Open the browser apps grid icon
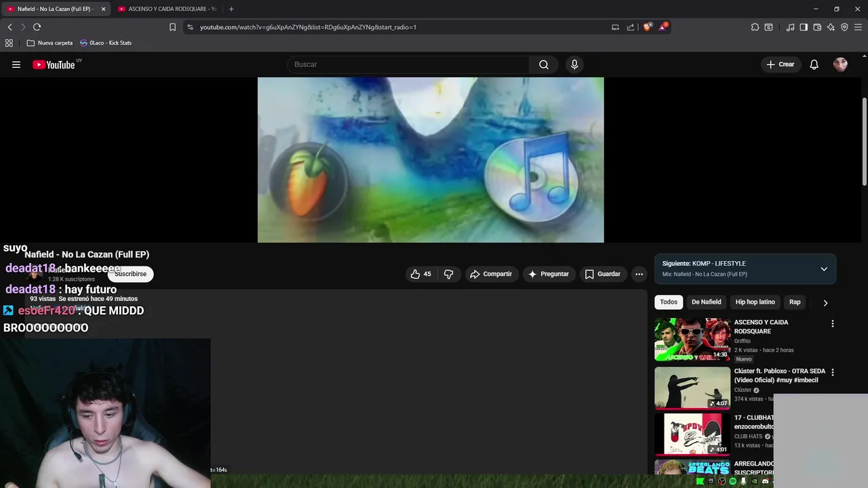This screenshot has height=488, width=868. [9, 43]
